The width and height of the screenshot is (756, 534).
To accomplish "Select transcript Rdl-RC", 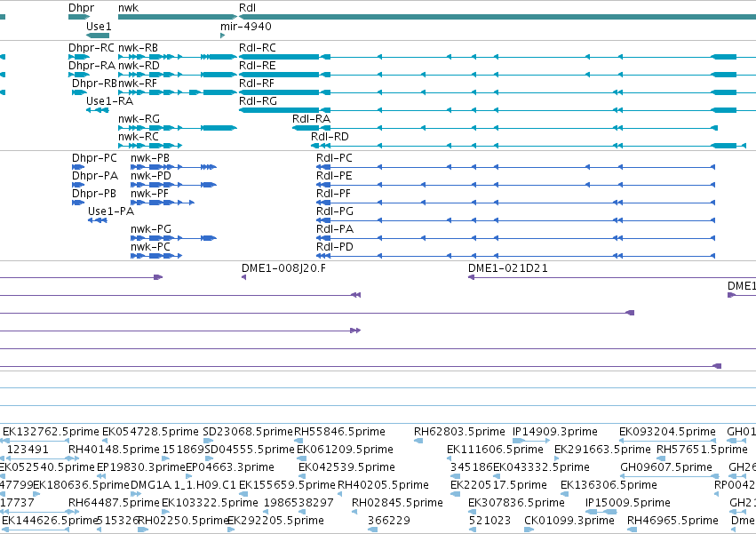I will pos(258,48).
